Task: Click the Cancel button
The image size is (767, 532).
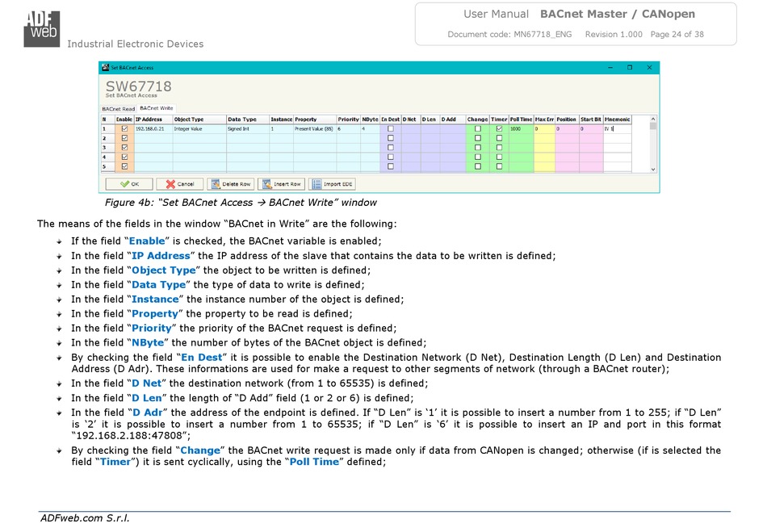Action: click(179, 184)
